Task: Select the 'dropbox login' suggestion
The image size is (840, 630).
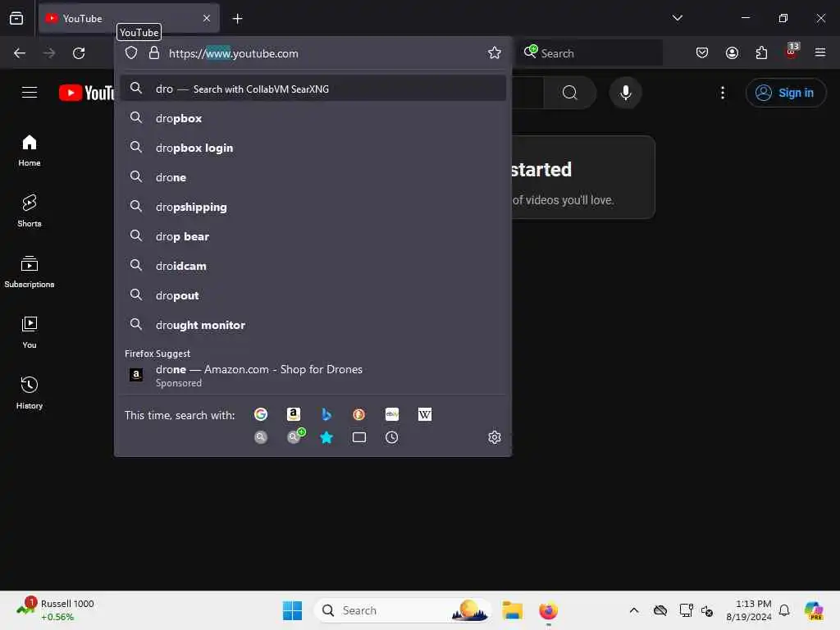Action: pyautogui.click(x=313, y=148)
